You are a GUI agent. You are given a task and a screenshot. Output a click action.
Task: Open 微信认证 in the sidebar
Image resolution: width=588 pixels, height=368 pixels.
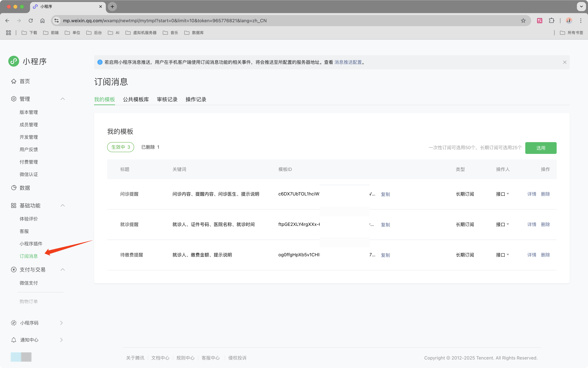tap(29, 174)
